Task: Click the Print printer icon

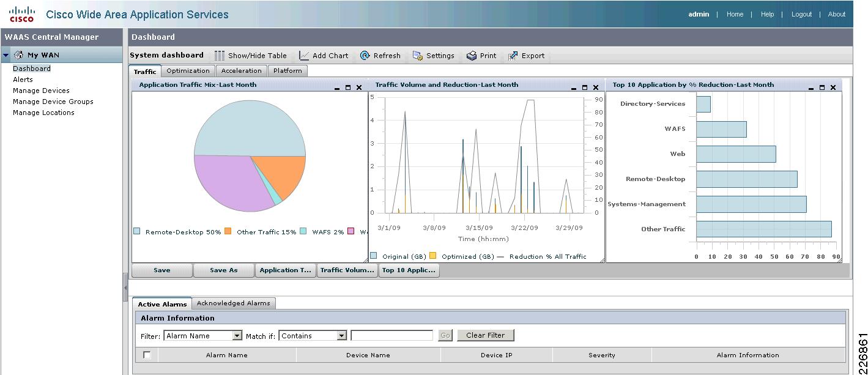Action: click(472, 56)
